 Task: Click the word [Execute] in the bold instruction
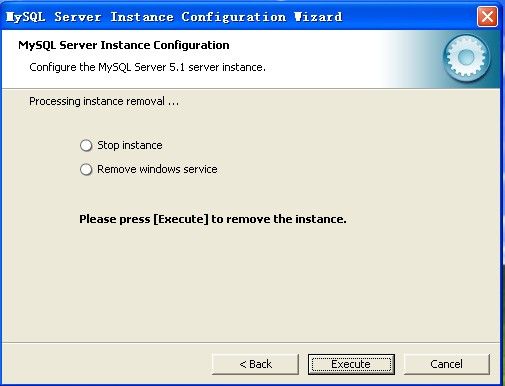181,219
